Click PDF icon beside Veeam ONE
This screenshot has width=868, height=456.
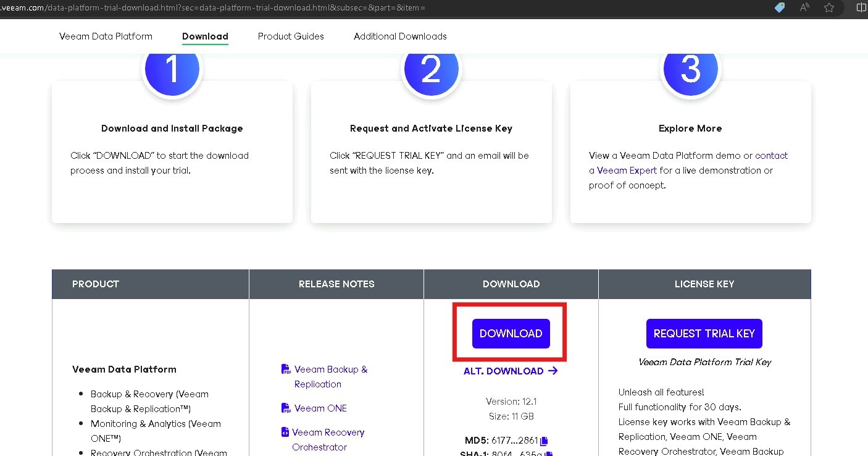click(x=286, y=408)
